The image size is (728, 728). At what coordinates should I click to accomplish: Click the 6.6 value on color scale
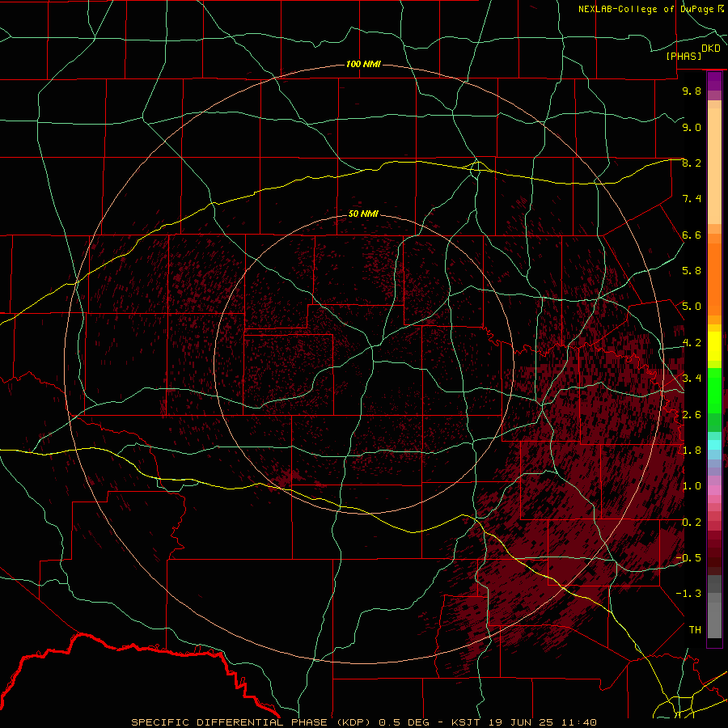pos(692,235)
